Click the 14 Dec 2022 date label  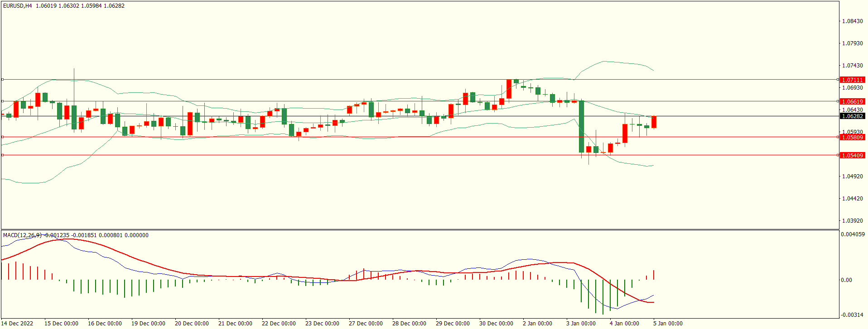click(x=18, y=323)
